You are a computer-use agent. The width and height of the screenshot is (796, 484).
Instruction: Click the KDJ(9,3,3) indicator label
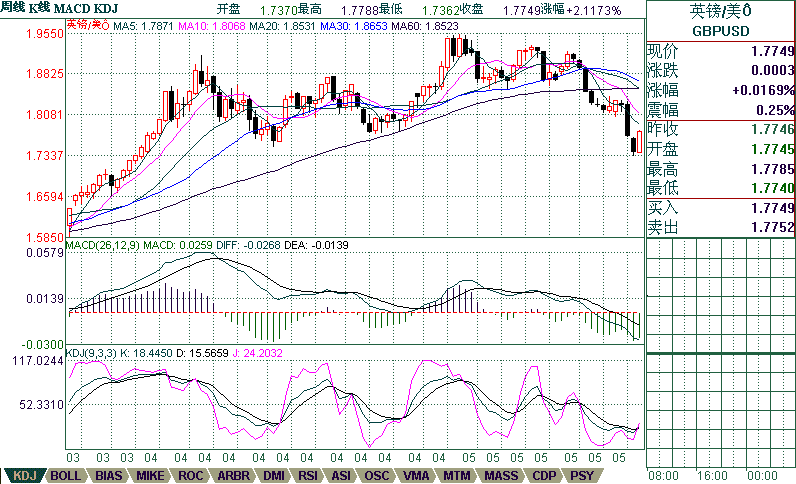tap(91, 353)
